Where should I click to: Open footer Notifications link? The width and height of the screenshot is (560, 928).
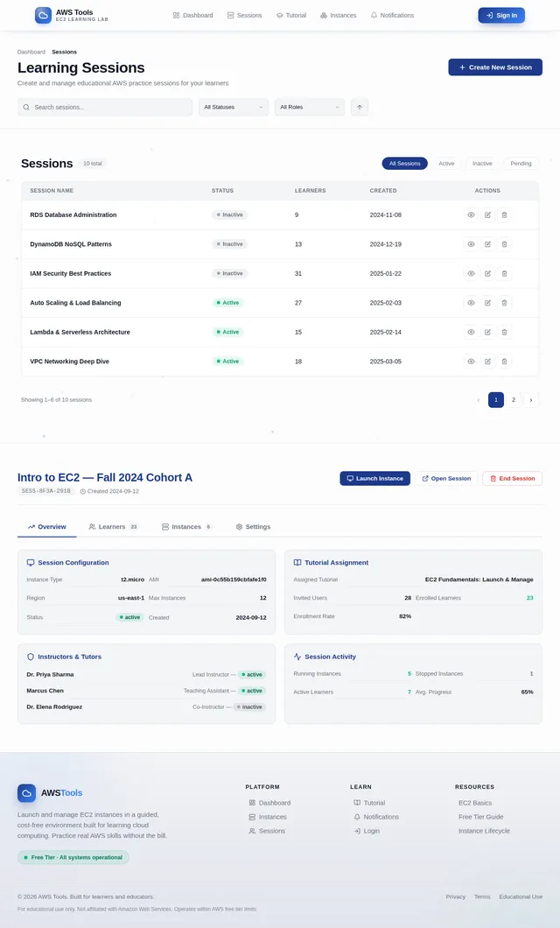point(376,817)
